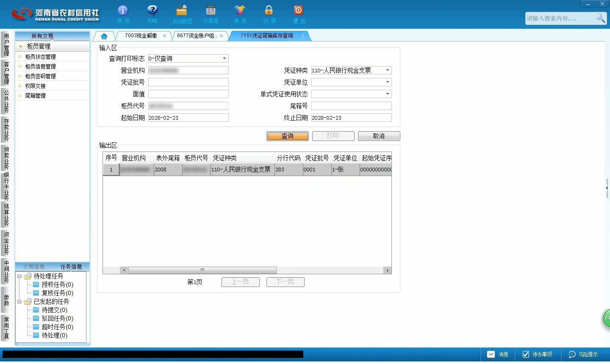Open 资金业务 side tab

(6, 243)
